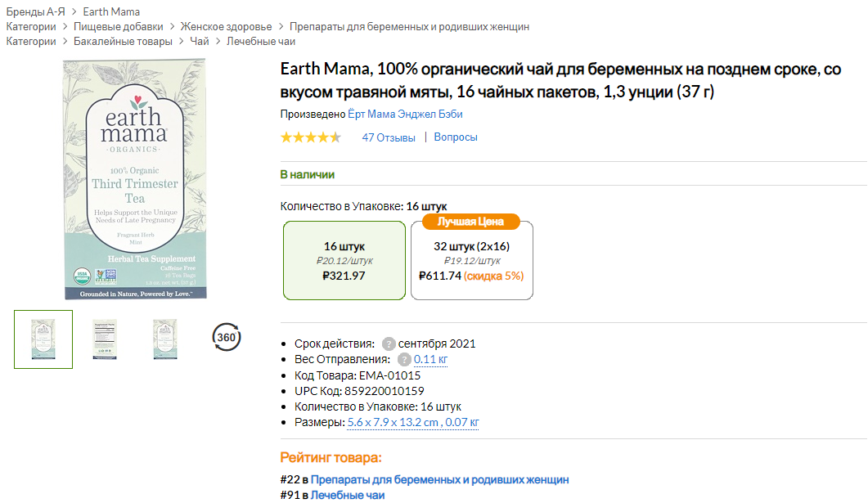Click the fifth half-filled rating star
Viewport: 868px width, 503px height.
click(334, 137)
